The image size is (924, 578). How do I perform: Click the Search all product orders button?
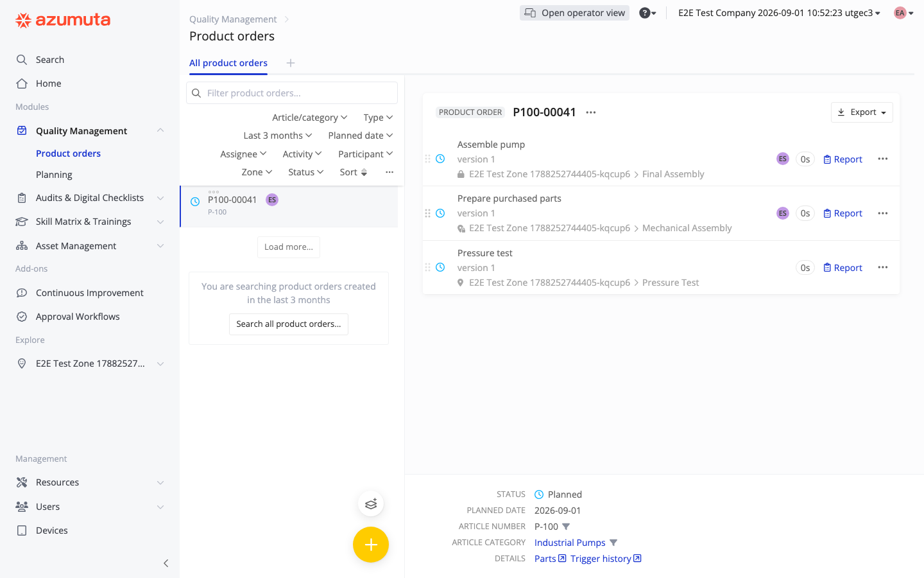289,324
